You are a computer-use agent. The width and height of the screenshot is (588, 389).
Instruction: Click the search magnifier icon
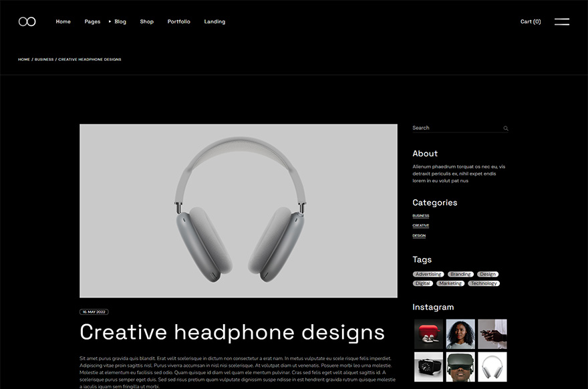pos(506,128)
